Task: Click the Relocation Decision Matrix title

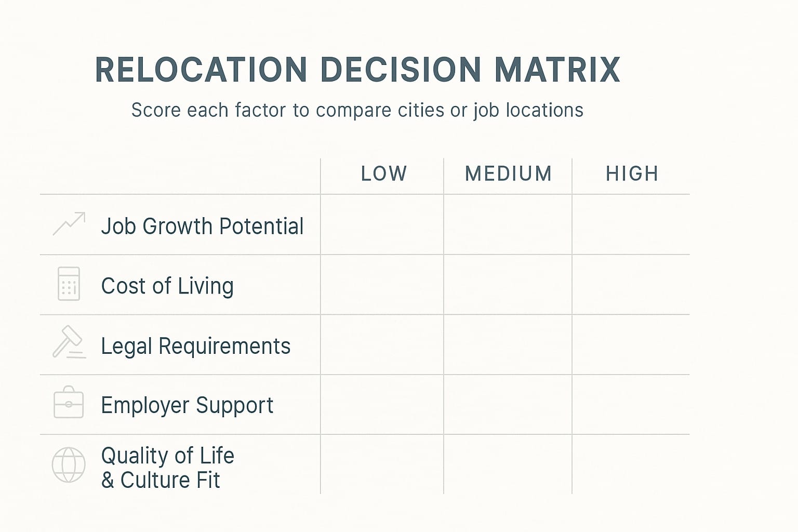Action: coord(357,70)
